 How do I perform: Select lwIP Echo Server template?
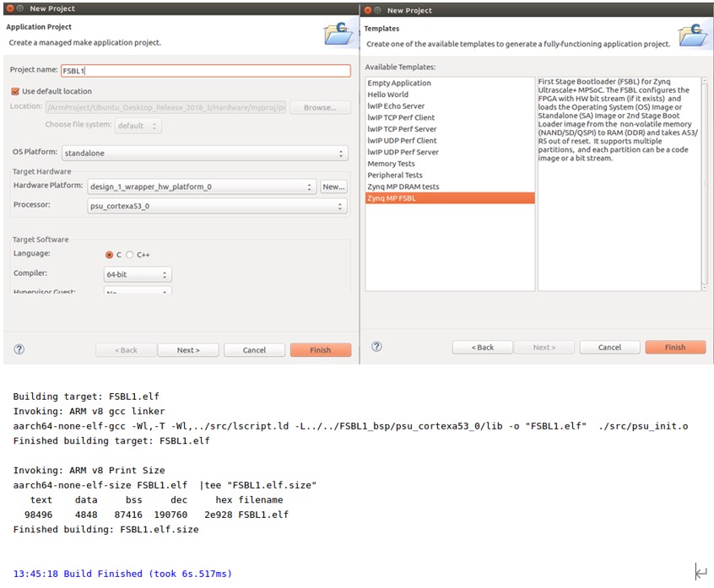point(450,106)
